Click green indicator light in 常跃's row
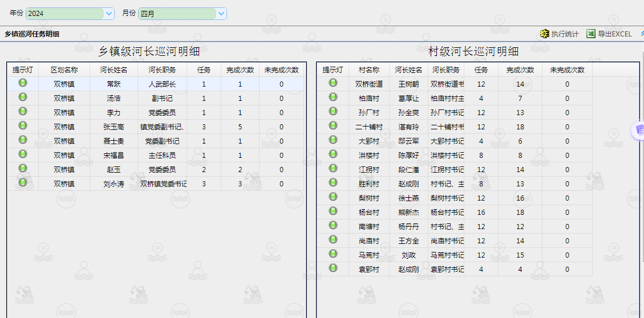 23,83
